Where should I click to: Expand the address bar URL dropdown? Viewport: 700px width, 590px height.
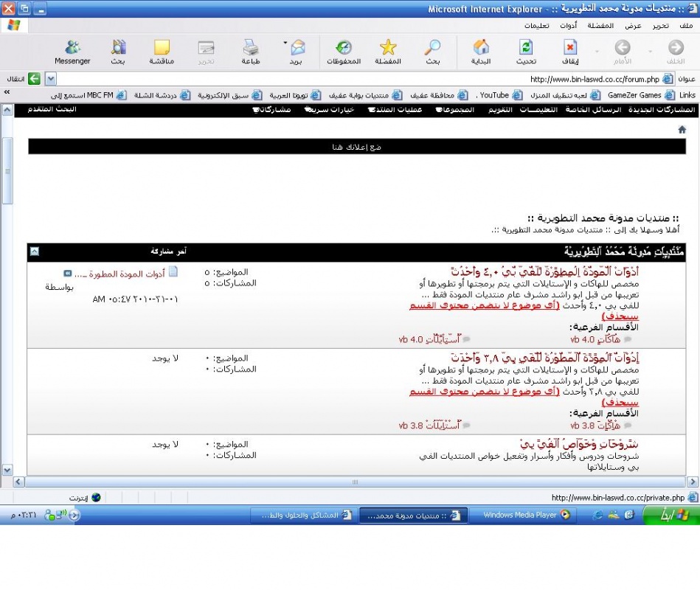(x=51, y=79)
